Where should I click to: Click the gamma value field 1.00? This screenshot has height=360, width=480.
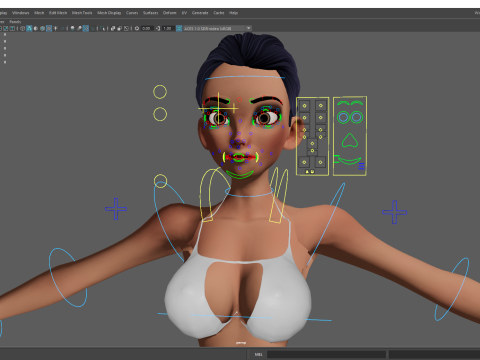[x=168, y=28]
